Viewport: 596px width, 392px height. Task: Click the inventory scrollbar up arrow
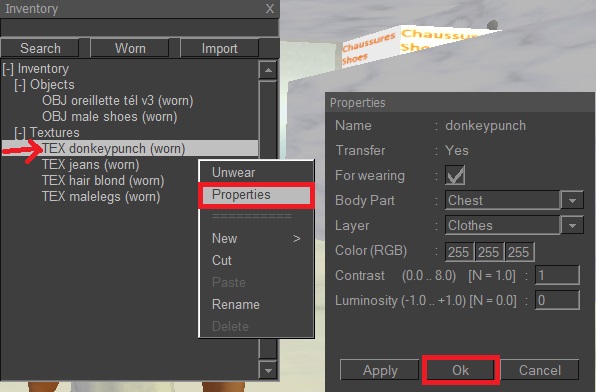tap(268, 70)
